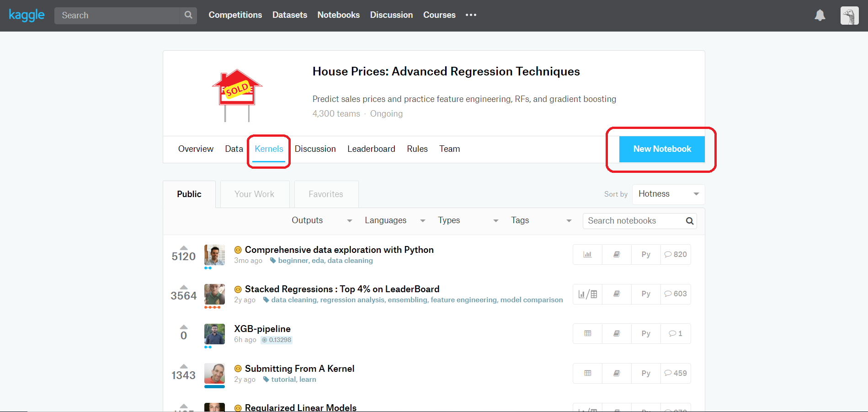Click your profile avatar
This screenshot has height=412, width=868.
tap(849, 15)
